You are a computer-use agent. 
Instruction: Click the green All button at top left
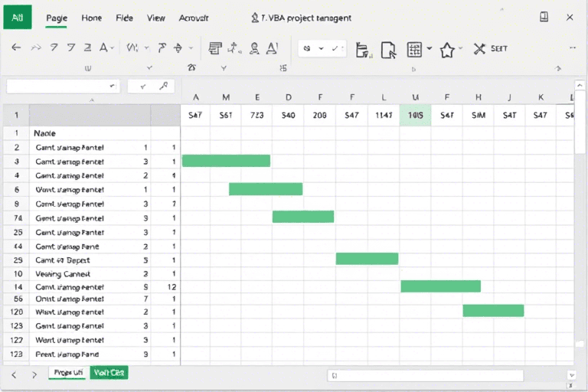[x=16, y=16]
